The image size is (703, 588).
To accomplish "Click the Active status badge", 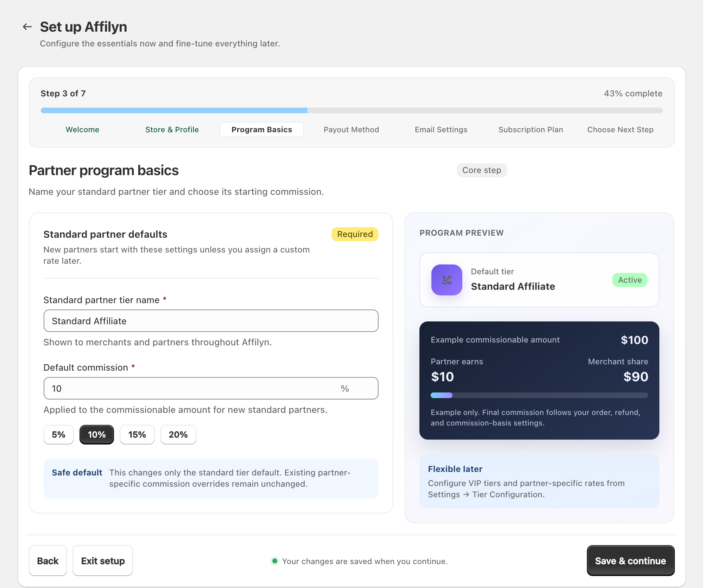I will [x=630, y=280].
